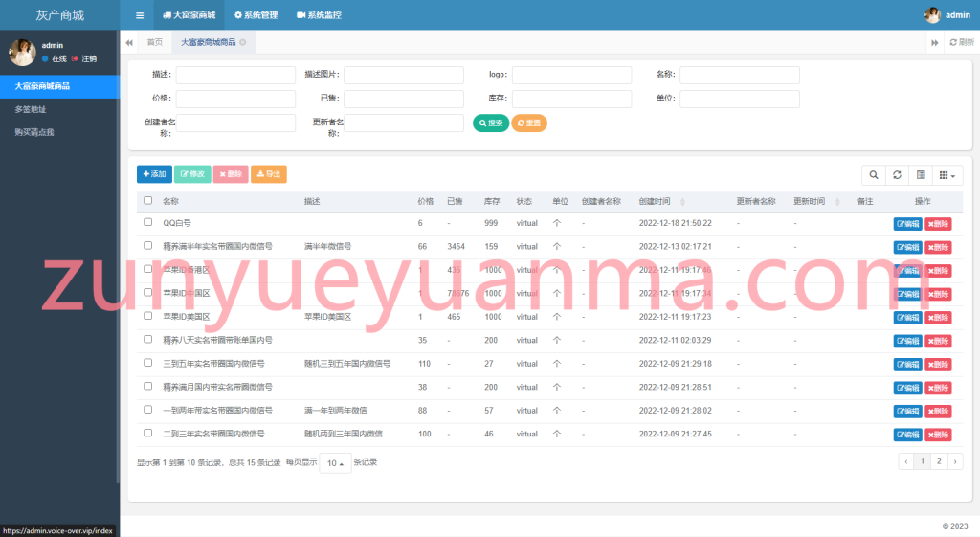Focus the 库存 input field

[572, 99]
